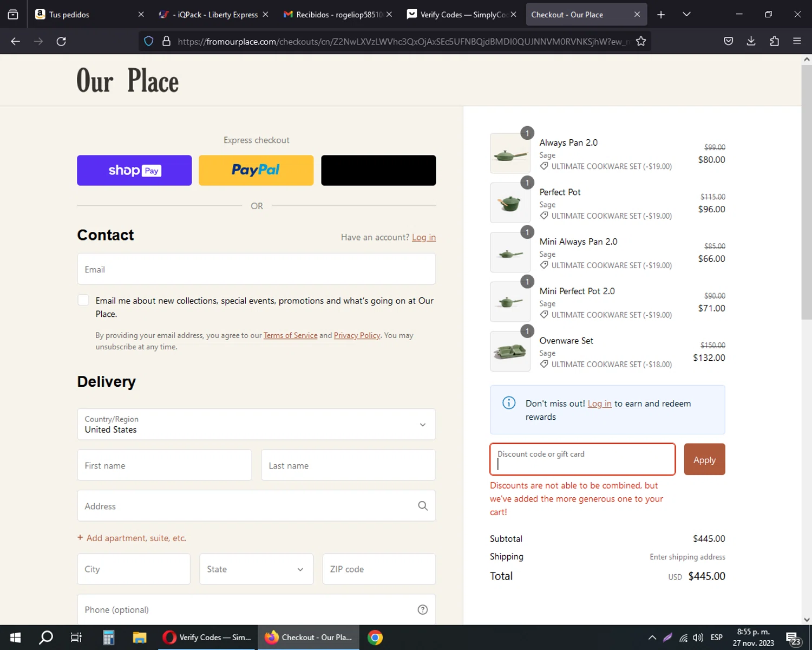Image resolution: width=812 pixels, height=650 pixels.
Task: Click the address search magnifier icon
Action: (x=423, y=506)
